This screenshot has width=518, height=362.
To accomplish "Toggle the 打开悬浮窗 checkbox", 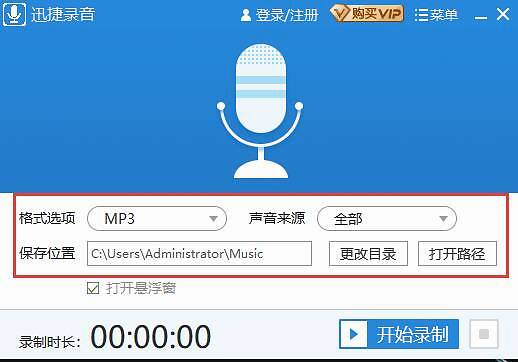I will [93, 288].
